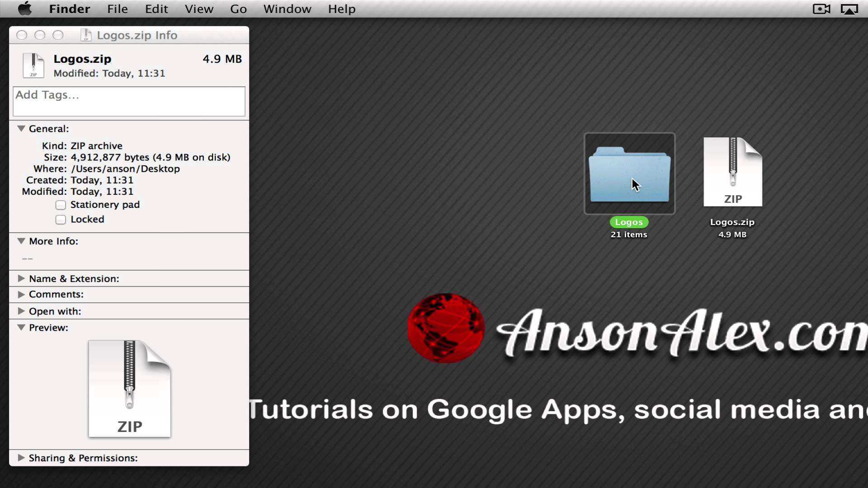868x488 pixels.
Task: Open the Go menu
Action: (x=238, y=9)
